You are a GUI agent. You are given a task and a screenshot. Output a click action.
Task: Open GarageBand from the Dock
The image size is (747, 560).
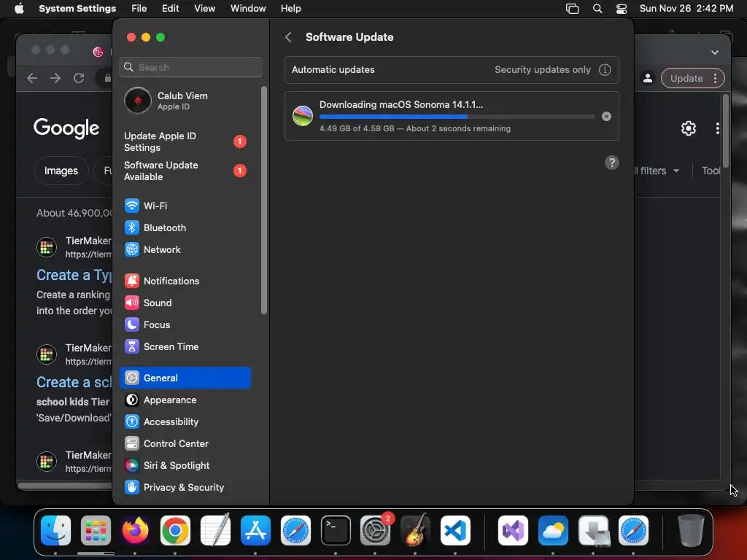pyautogui.click(x=415, y=531)
